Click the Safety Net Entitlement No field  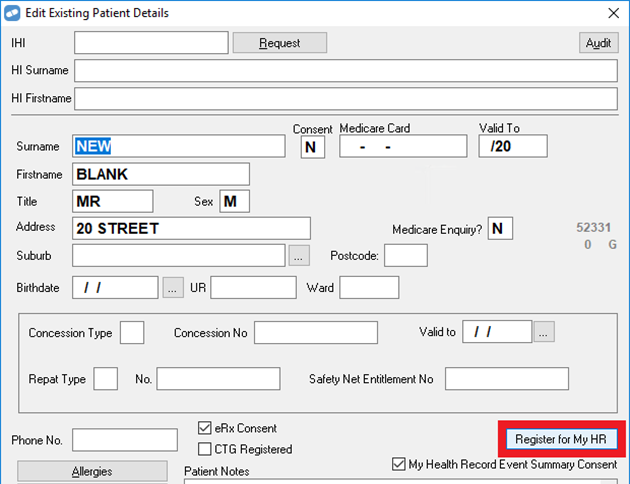point(506,379)
